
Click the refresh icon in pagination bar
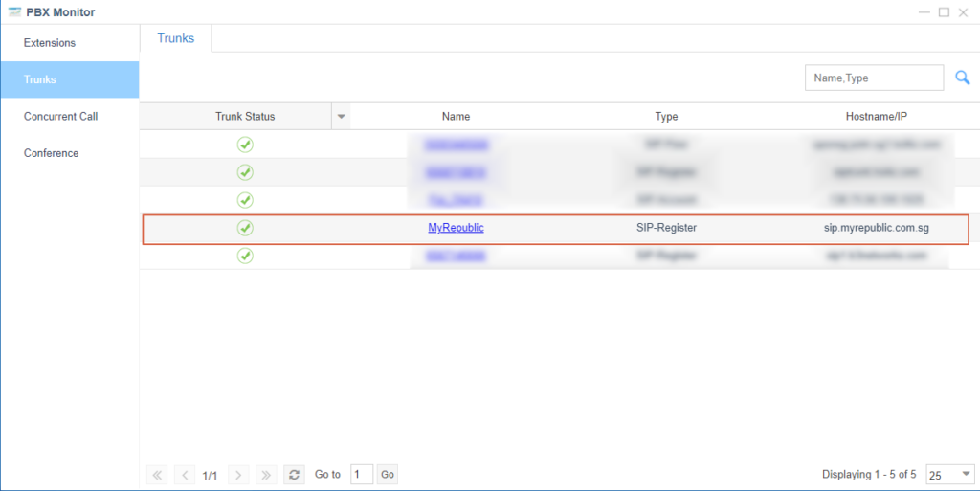click(x=295, y=475)
